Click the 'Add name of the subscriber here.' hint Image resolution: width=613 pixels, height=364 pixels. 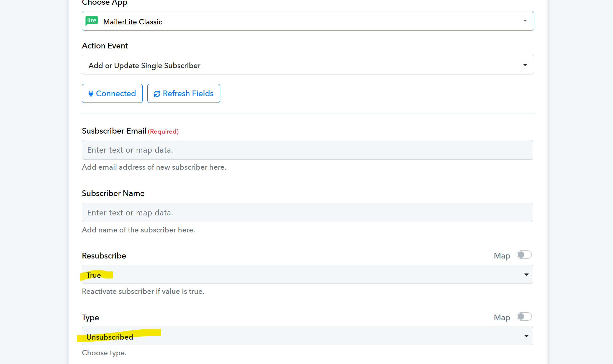pyautogui.click(x=138, y=230)
